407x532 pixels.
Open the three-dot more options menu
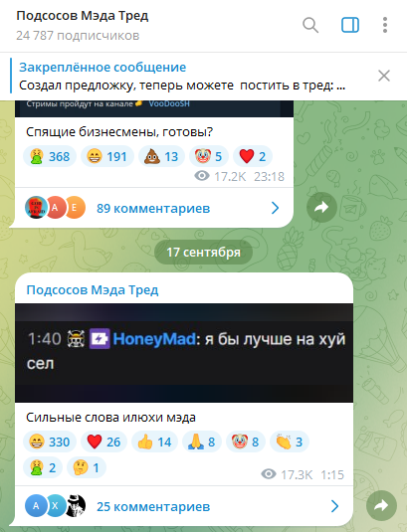[x=384, y=25]
